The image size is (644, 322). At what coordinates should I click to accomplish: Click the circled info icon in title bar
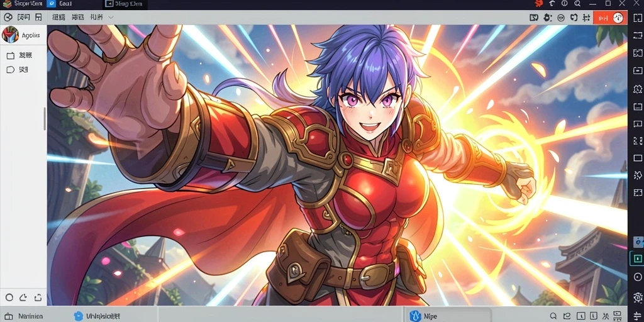click(x=564, y=3)
